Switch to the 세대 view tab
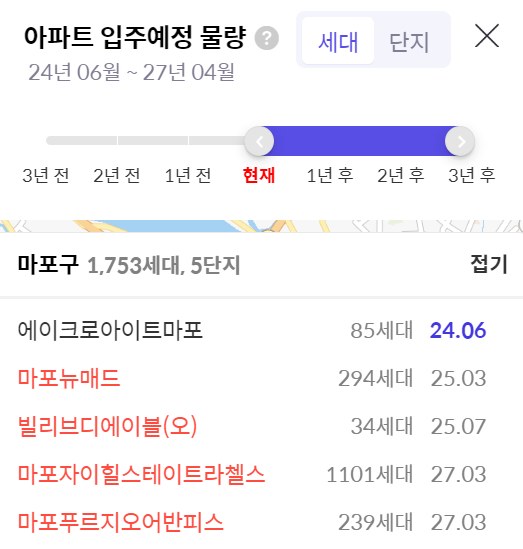The height and width of the screenshot is (549, 523). click(338, 41)
